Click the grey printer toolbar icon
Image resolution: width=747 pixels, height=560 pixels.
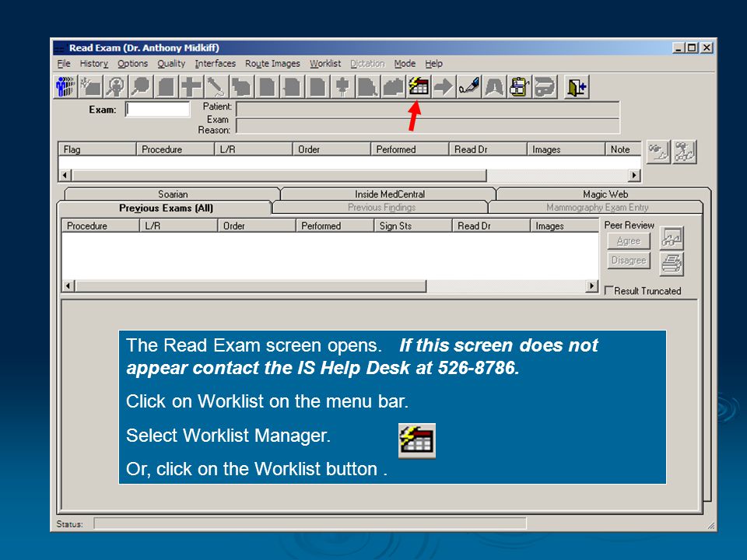click(545, 87)
